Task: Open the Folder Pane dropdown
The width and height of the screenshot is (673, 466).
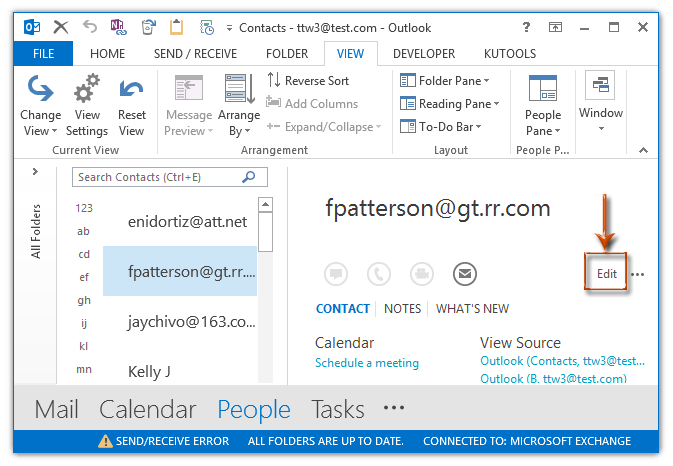Action: point(445,81)
